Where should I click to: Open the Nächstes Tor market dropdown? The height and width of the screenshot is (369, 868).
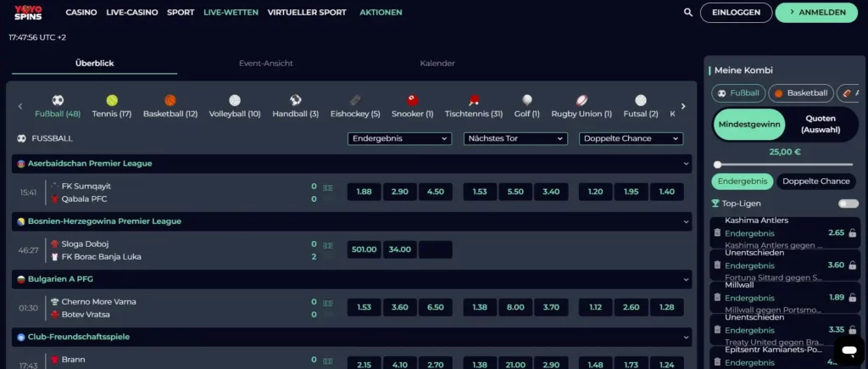coord(515,138)
